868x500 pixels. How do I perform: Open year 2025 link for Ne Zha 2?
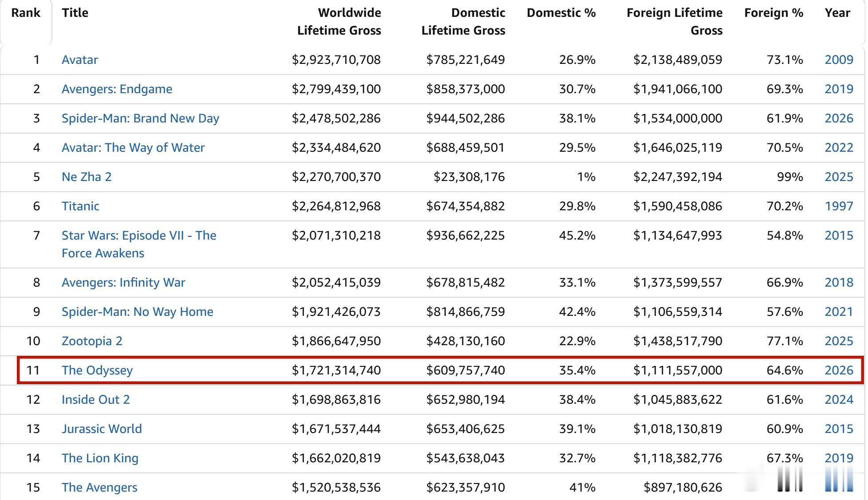(x=839, y=177)
